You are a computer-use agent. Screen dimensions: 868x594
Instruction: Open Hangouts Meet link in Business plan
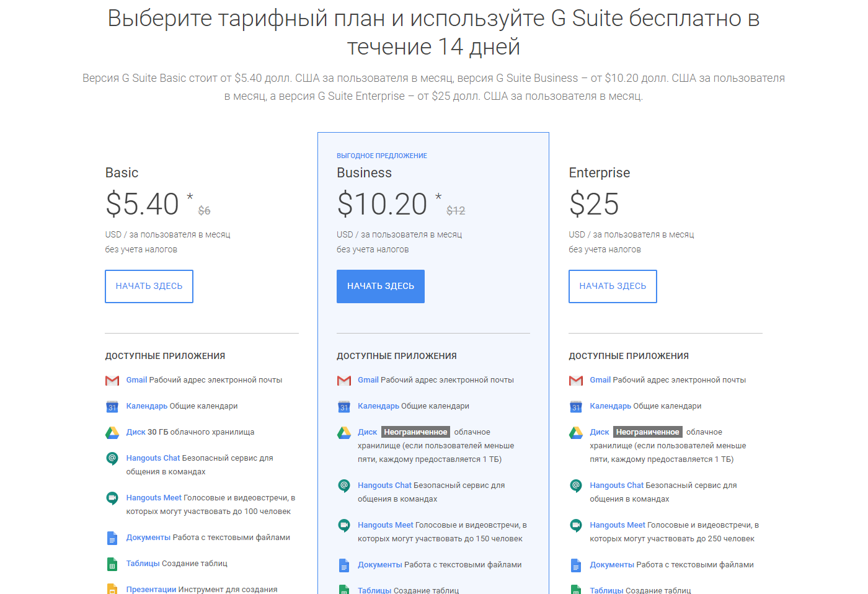coord(386,525)
